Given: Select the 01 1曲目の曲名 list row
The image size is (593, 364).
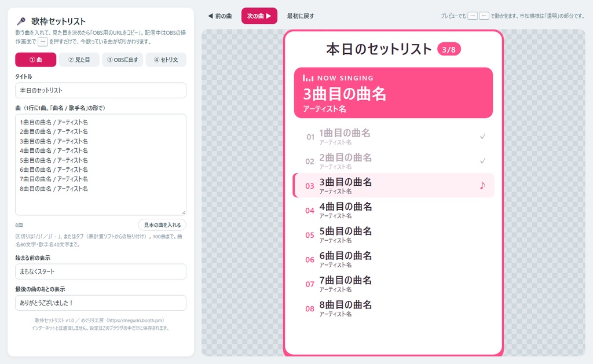Looking at the screenshot, I should point(394,137).
